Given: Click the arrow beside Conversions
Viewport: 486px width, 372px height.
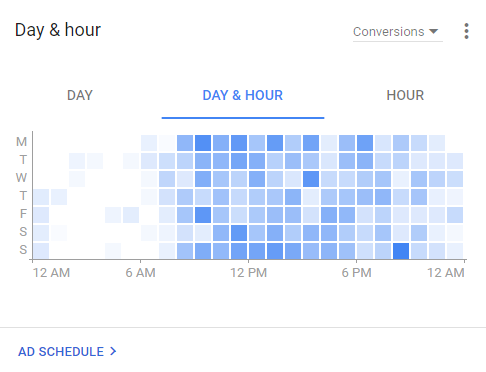Looking at the screenshot, I should [x=433, y=31].
